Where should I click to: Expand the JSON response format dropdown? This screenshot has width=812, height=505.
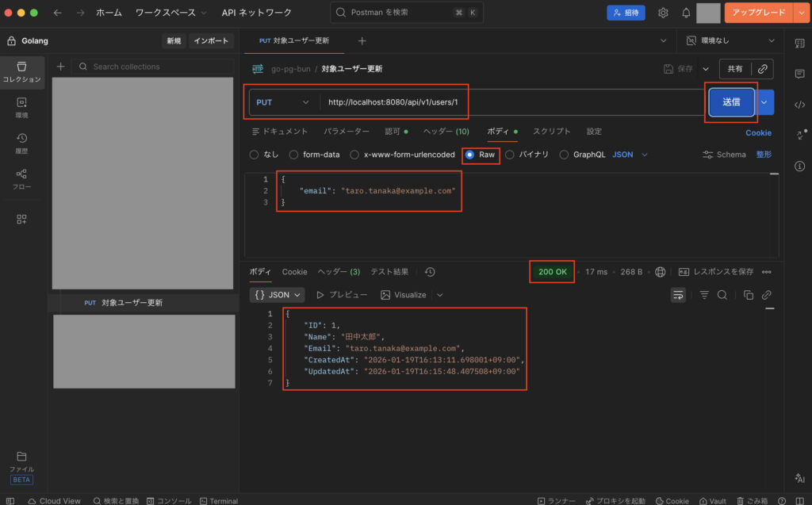[279, 295]
